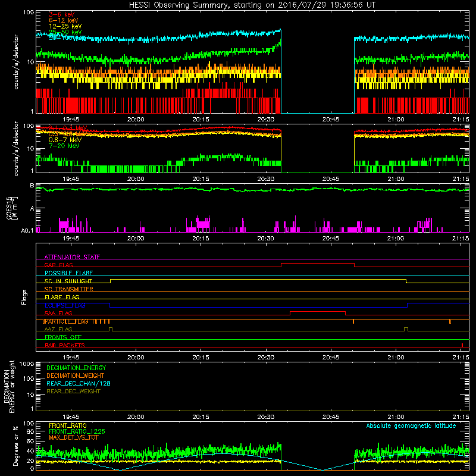Click the yellow '0.8-7 MeV' legend label
The image size is (476, 476).
[65, 140]
